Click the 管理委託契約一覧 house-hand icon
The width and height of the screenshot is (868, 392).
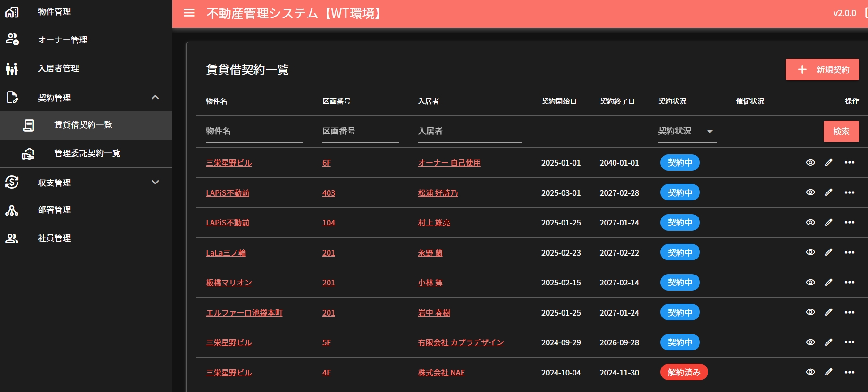28,153
